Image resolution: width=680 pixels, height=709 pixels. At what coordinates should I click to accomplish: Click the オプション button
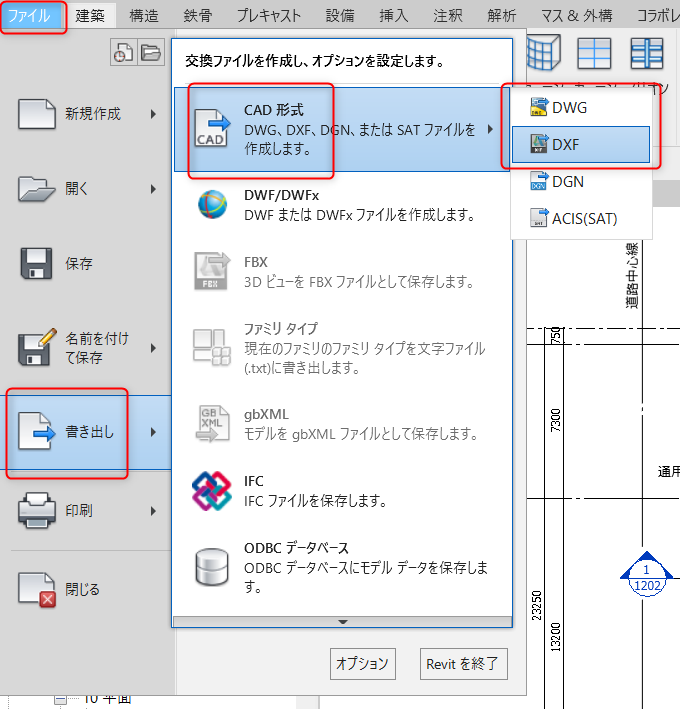click(x=362, y=663)
